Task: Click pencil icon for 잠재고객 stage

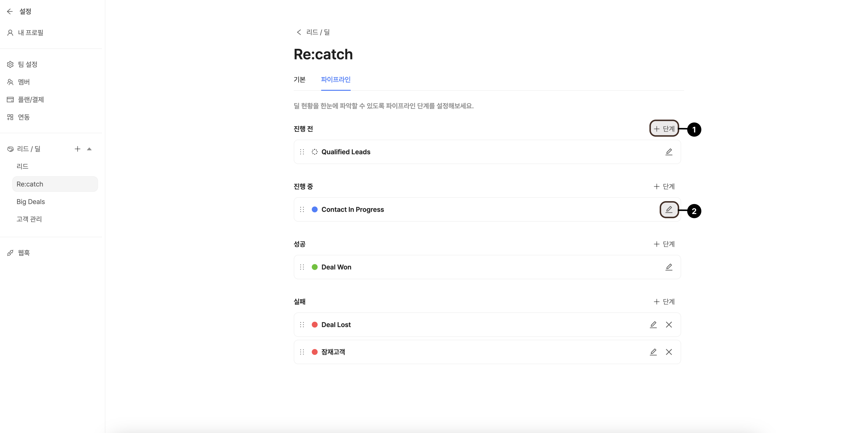Action: tap(653, 352)
